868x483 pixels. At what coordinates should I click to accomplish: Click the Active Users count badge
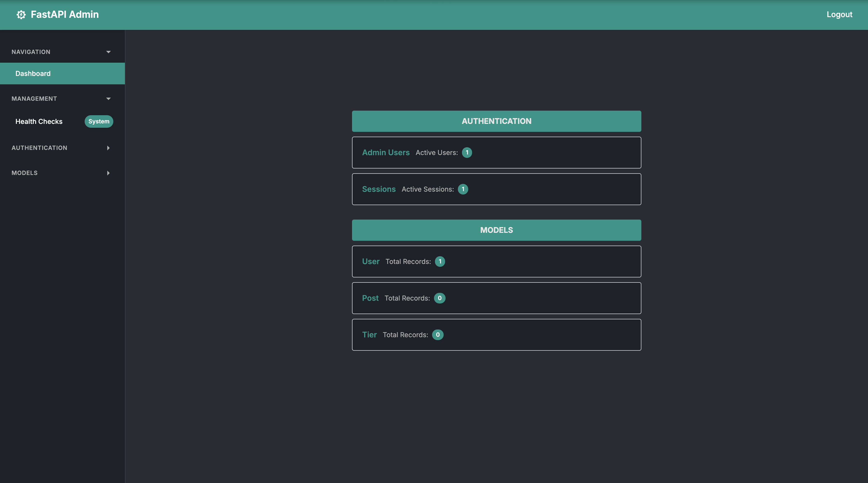467,153
